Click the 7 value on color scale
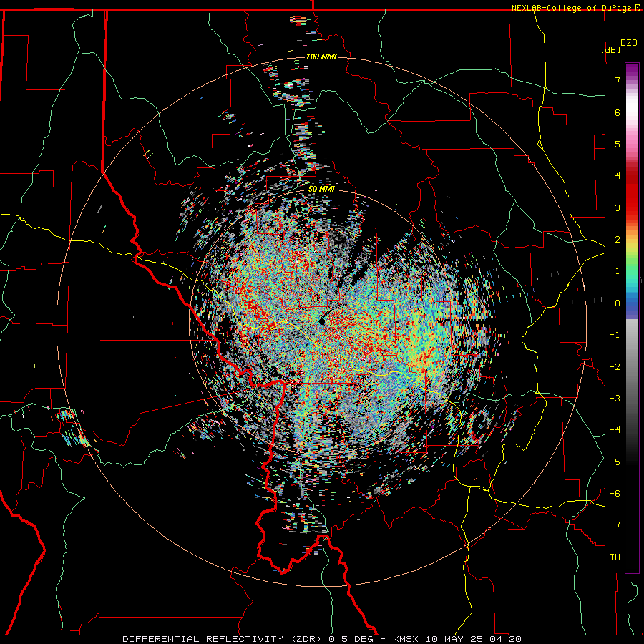The height and width of the screenshot is (644, 644). 618,80
